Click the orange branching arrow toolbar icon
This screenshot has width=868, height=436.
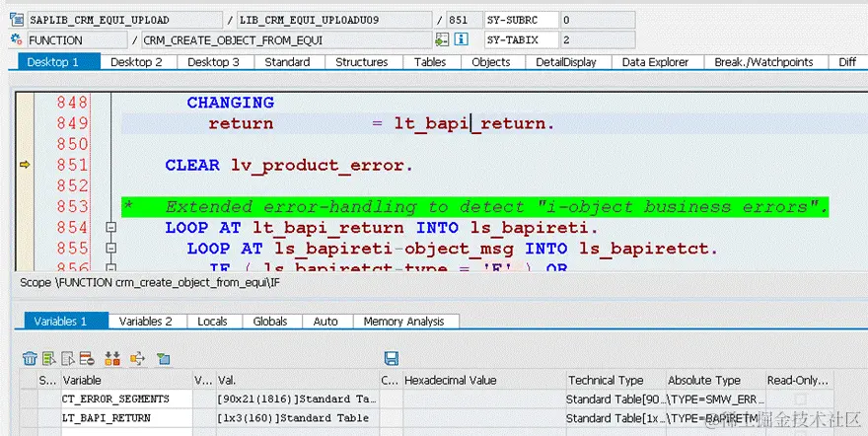137,358
